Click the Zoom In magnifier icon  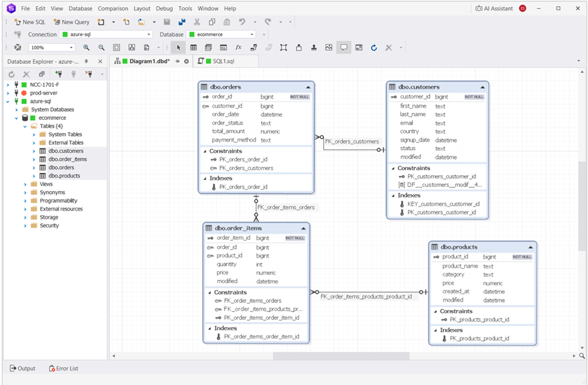click(86, 47)
